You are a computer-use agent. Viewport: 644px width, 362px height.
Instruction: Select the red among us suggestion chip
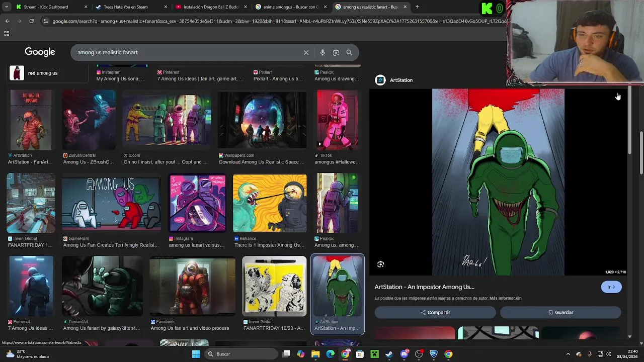click(x=48, y=73)
